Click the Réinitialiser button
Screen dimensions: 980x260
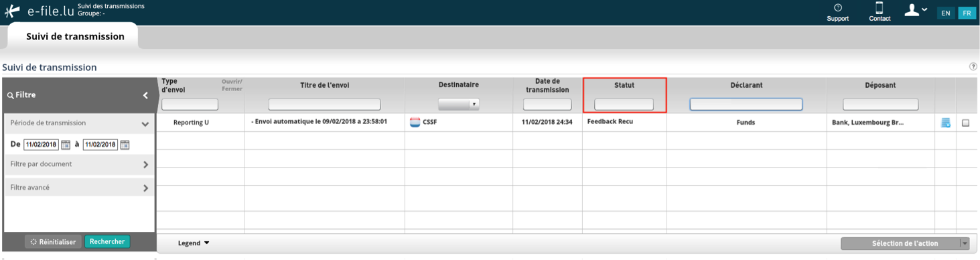click(x=53, y=242)
